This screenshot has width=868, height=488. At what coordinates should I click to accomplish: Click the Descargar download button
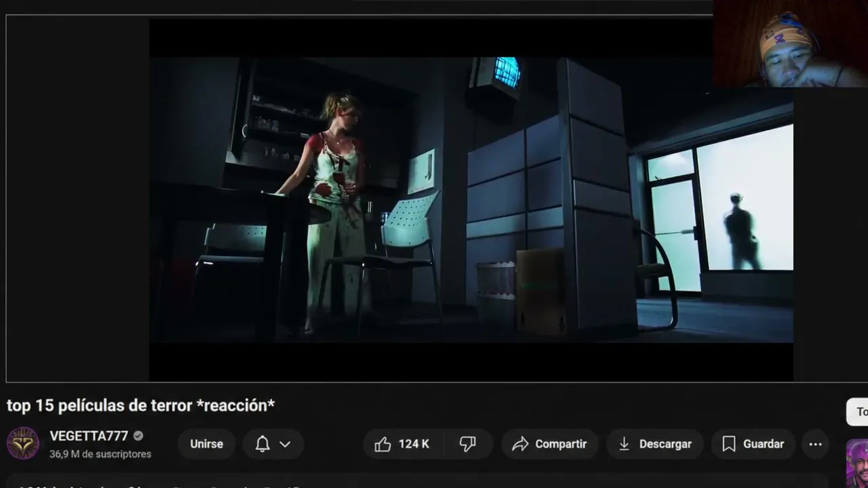click(655, 444)
